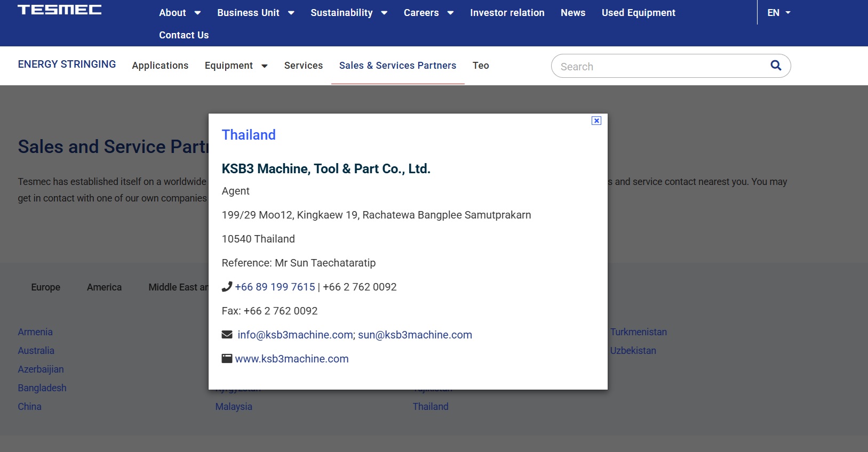Open the EN language selector
This screenshot has height=452, width=868.
coord(779,13)
